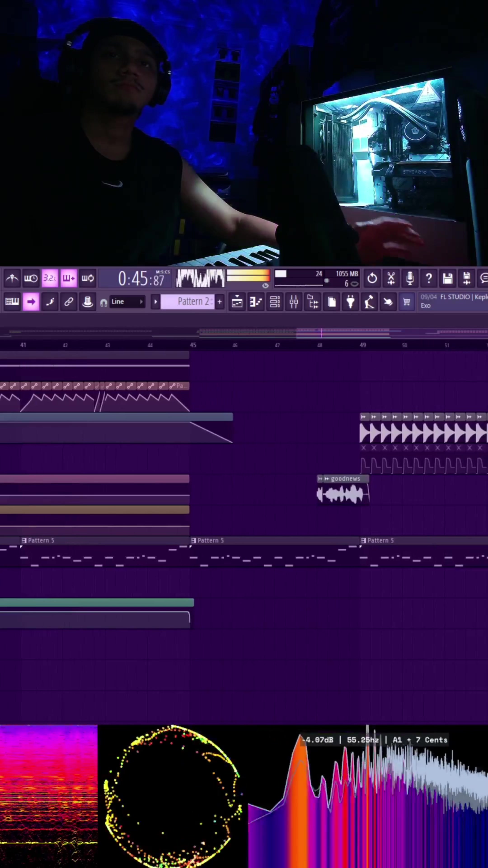Add new pattern with plus button
This screenshot has height=868, width=488.
(220, 302)
